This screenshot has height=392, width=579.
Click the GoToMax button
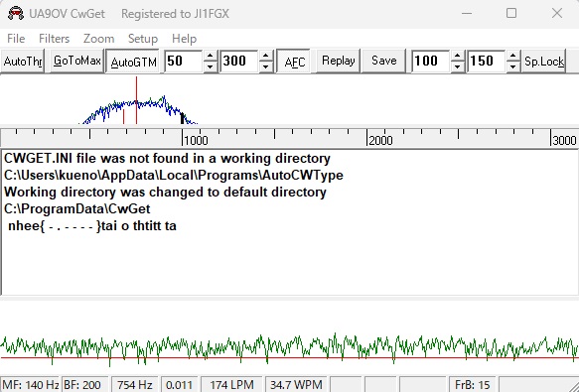76,61
